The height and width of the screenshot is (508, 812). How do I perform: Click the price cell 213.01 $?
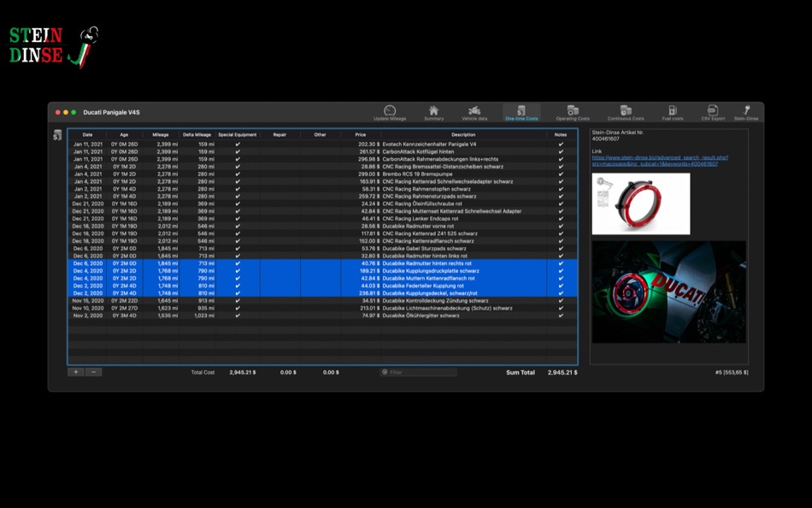coord(369,308)
